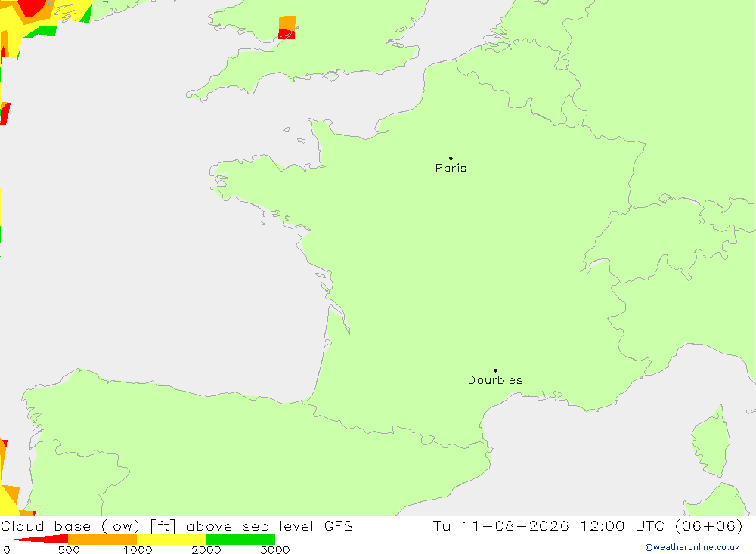Screen dimensions: 756x554
Task: Click the legend value '500'
Action: point(69,549)
